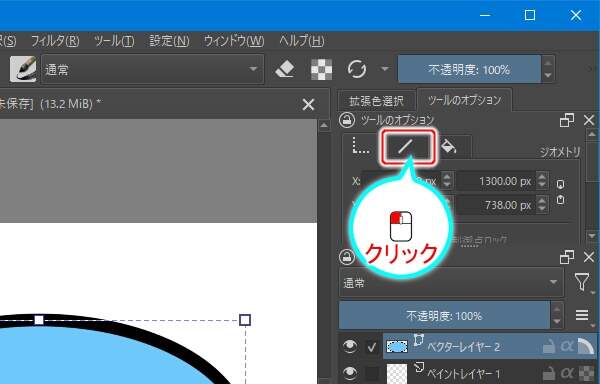Click the layer filter funnel icon

pos(582,282)
